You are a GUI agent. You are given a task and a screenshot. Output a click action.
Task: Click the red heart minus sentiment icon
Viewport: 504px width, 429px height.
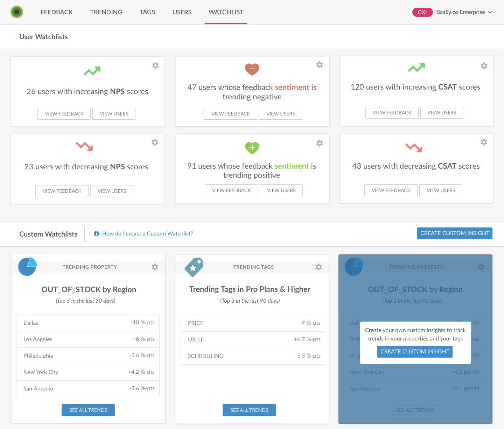[x=252, y=69]
